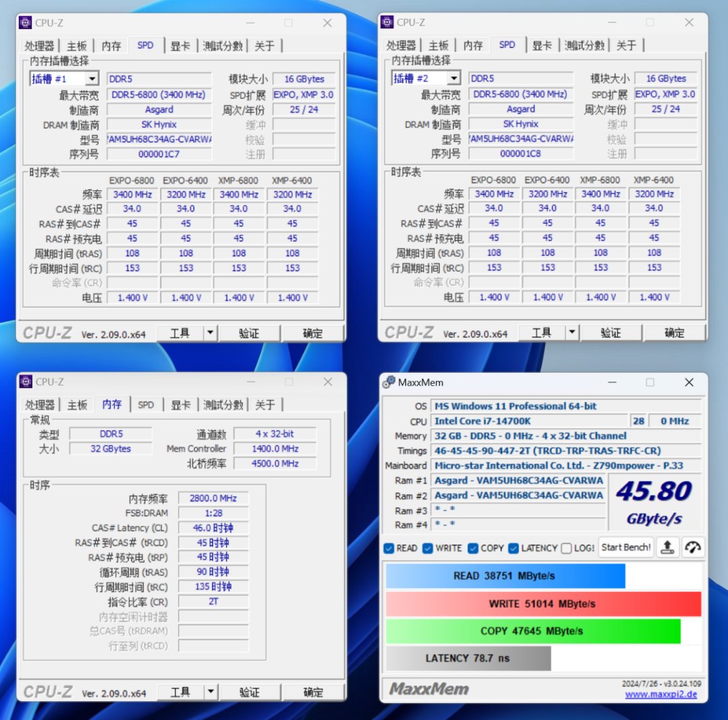Click the 45.80 GByte/s score display

point(654,503)
